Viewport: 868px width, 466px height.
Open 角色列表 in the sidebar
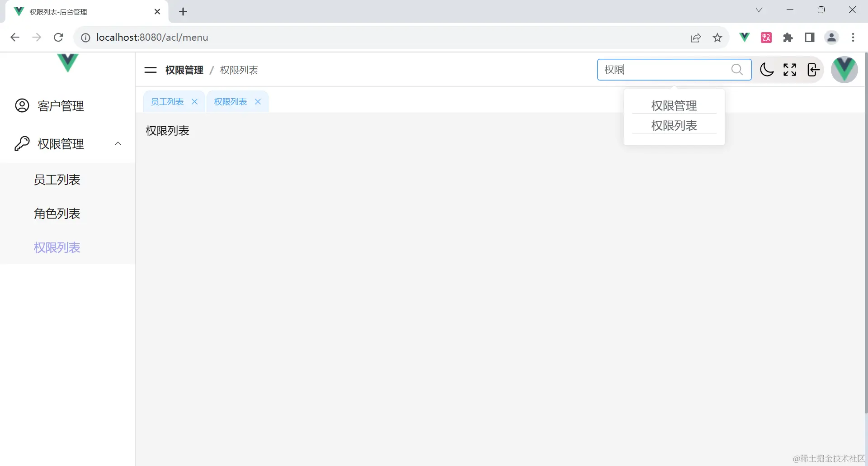coord(67,214)
